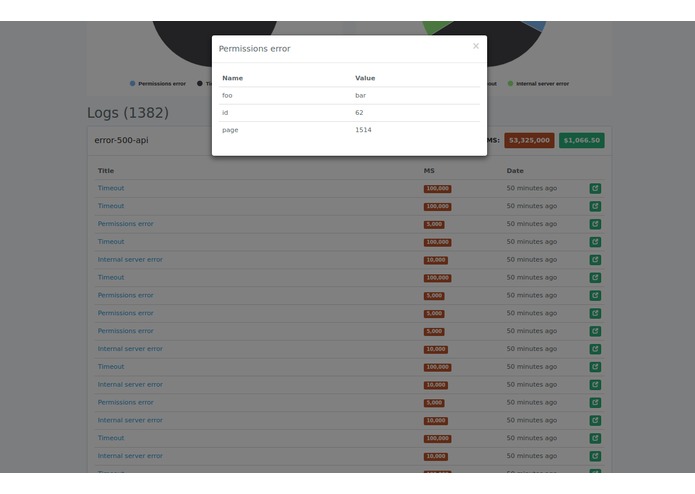The image size is (695, 494).
Task: Click the Value column header in dialog
Action: click(365, 78)
